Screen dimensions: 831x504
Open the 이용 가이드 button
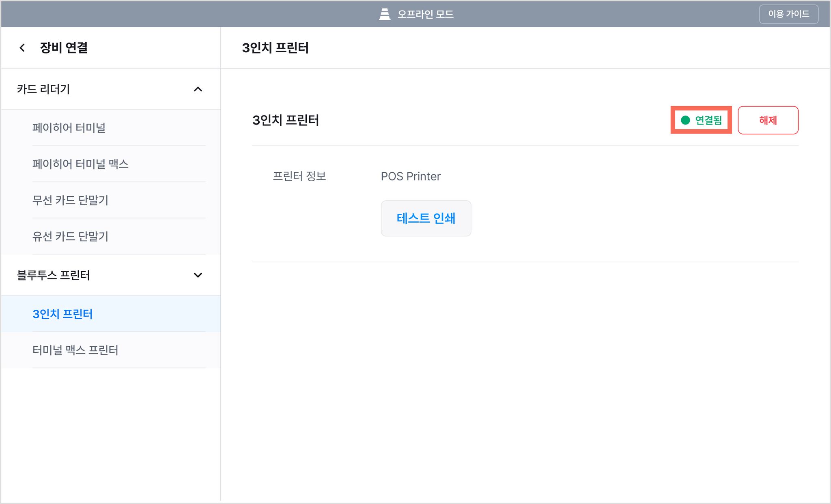788,14
